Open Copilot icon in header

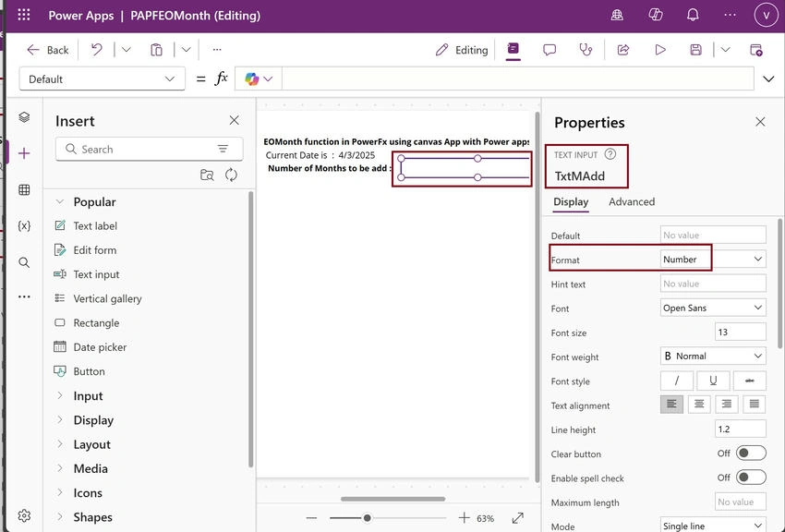click(656, 15)
